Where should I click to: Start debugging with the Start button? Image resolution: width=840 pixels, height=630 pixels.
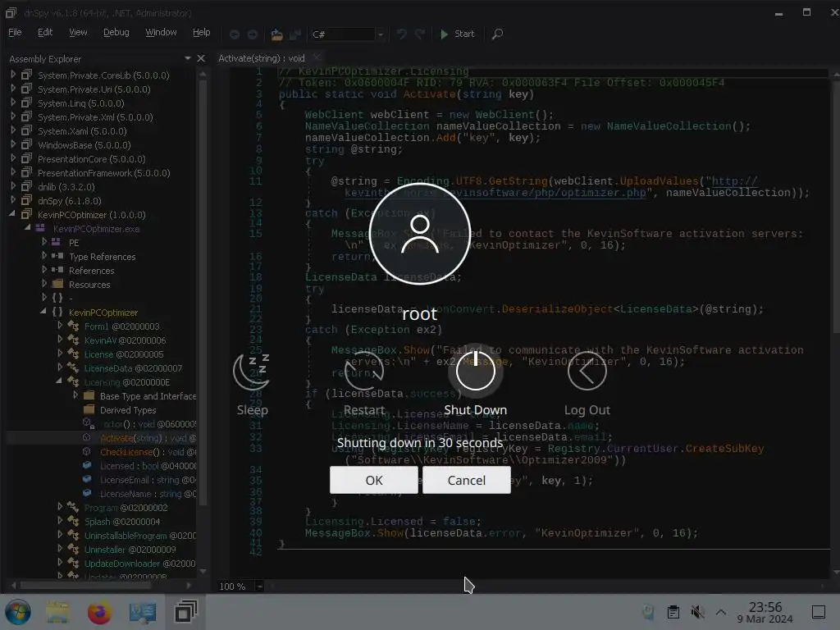pyautogui.click(x=457, y=34)
